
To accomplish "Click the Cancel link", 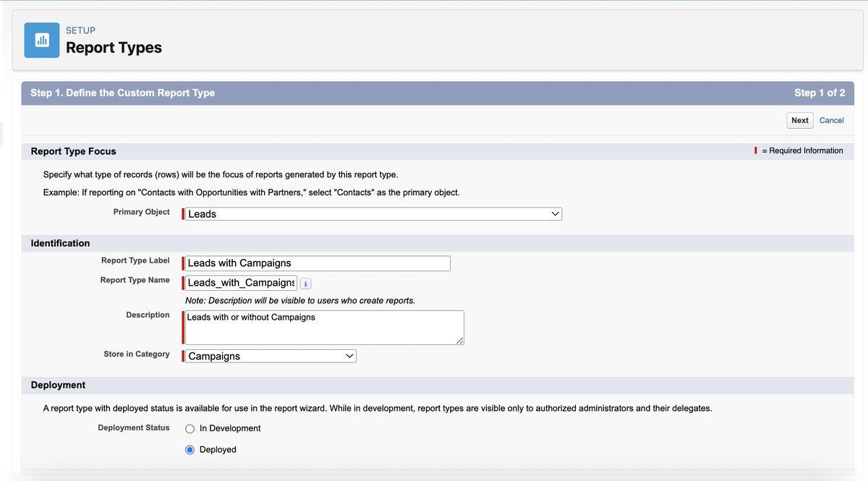I will [831, 120].
